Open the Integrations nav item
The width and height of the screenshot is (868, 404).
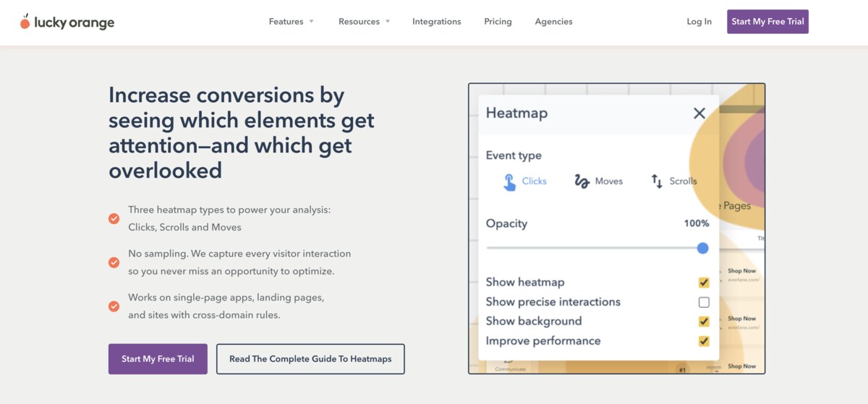[x=436, y=22]
